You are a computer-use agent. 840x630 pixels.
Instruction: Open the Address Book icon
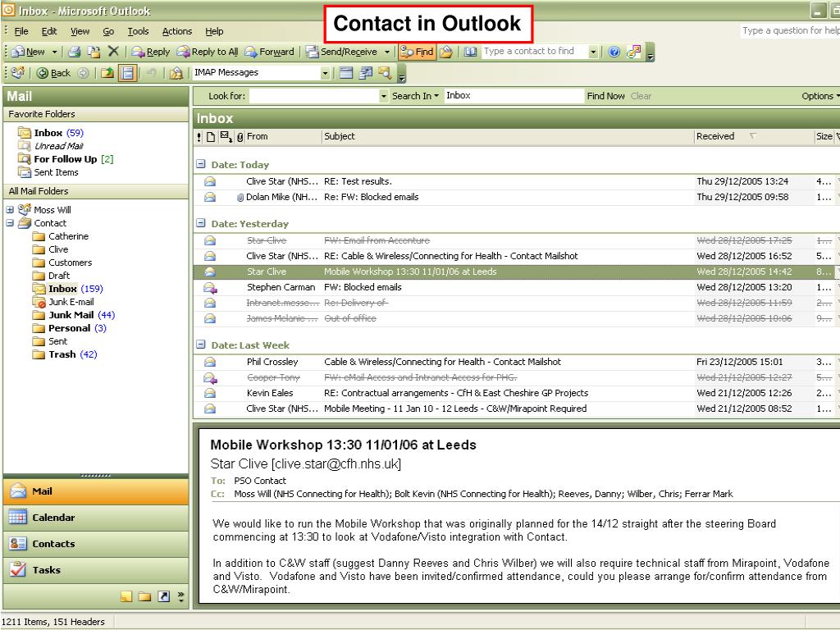click(470, 52)
